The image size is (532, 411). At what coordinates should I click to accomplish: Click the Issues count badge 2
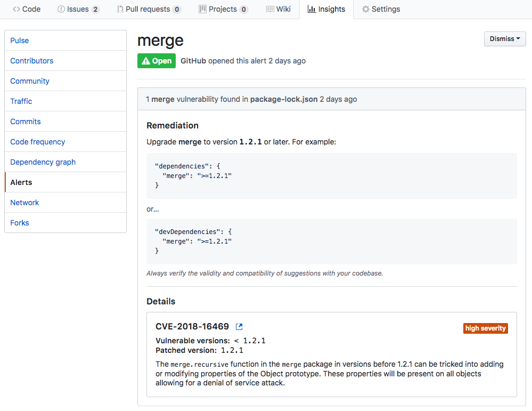point(95,10)
